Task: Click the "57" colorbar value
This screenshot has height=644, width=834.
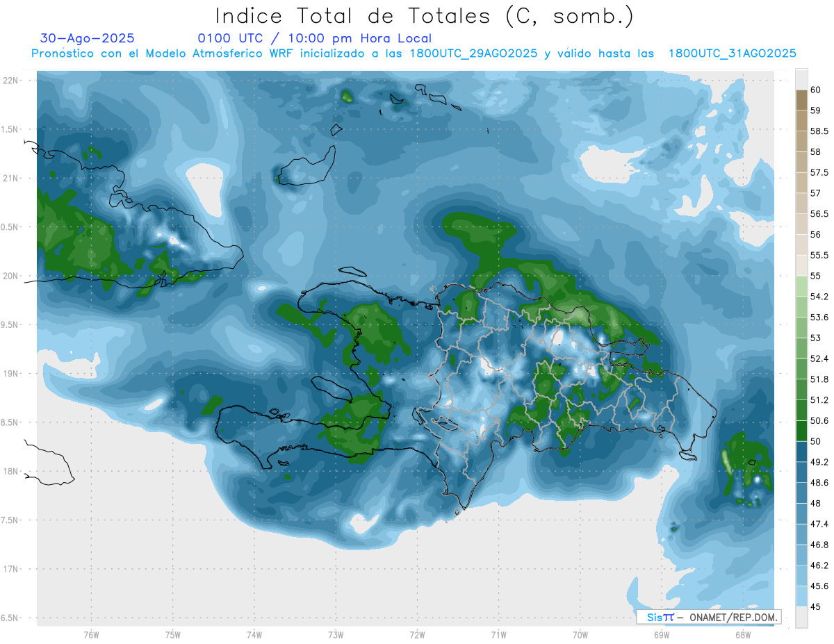Action: [x=816, y=193]
